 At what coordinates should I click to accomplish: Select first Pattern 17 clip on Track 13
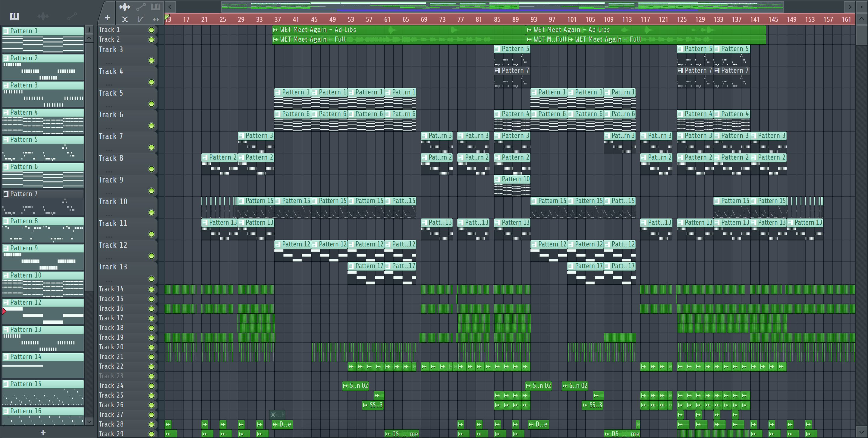click(x=366, y=274)
